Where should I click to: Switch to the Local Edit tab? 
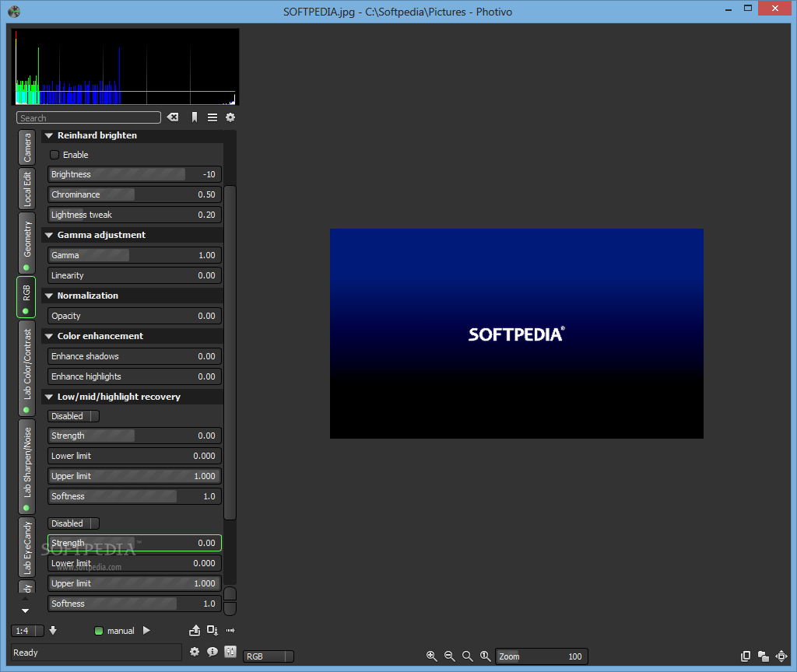coord(27,188)
